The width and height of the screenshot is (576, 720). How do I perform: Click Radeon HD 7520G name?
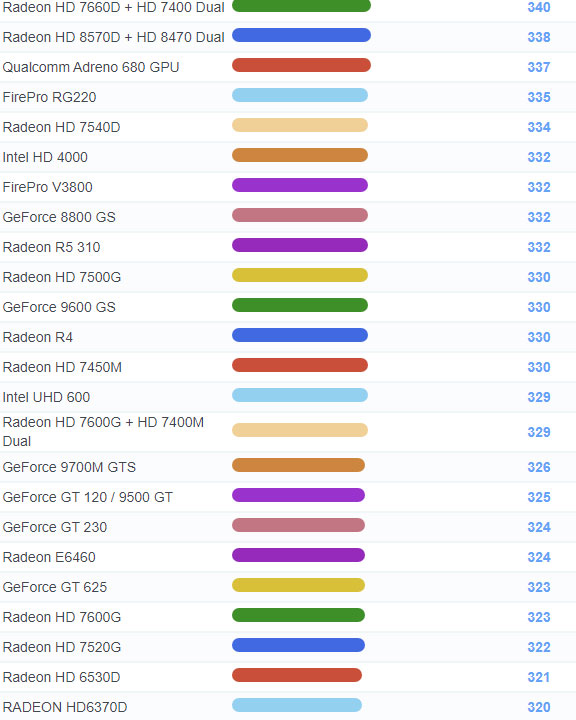pos(62,647)
